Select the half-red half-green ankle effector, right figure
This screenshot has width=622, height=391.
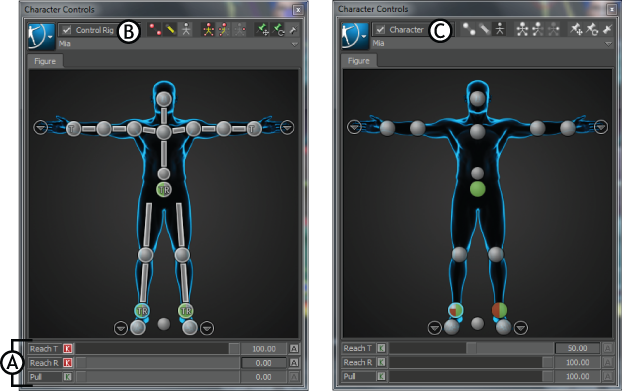point(499,310)
